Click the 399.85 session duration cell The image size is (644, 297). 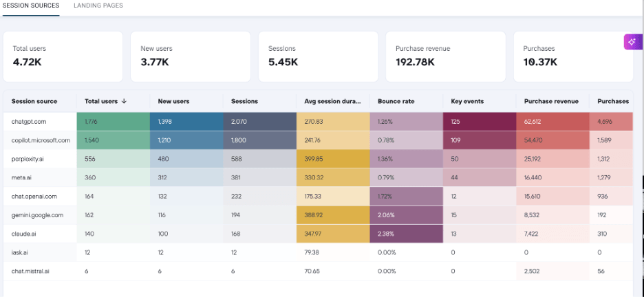tap(333, 159)
